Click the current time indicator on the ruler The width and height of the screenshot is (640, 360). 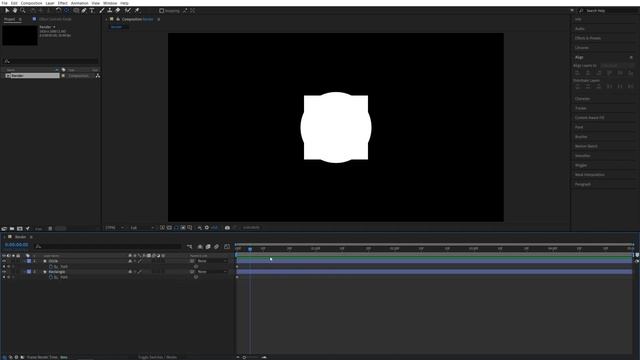pos(250,249)
